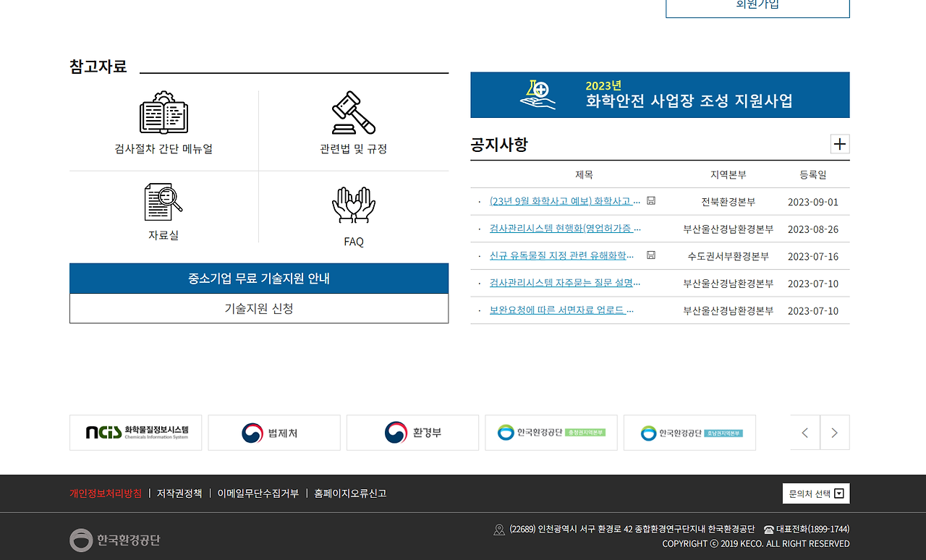Expand 공지사항 with the plus button

[x=839, y=144]
